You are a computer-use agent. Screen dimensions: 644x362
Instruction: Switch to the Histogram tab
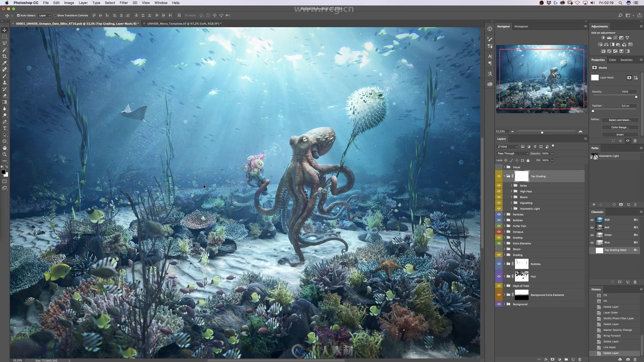pyautogui.click(x=521, y=26)
